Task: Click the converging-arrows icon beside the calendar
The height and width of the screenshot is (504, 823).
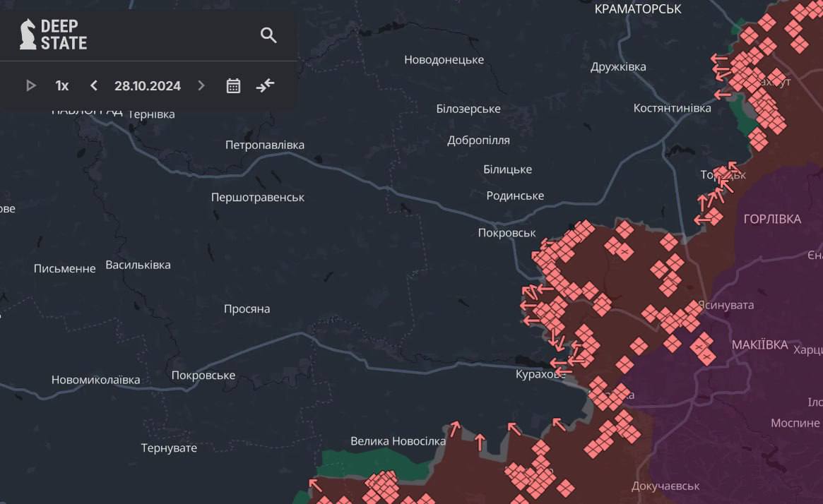Action: (x=265, y=86)
